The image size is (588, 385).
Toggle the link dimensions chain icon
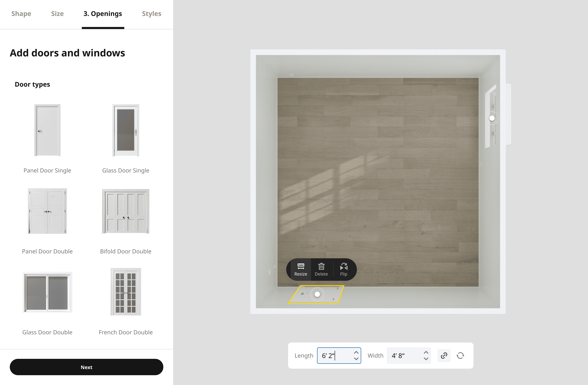(444, 356)
